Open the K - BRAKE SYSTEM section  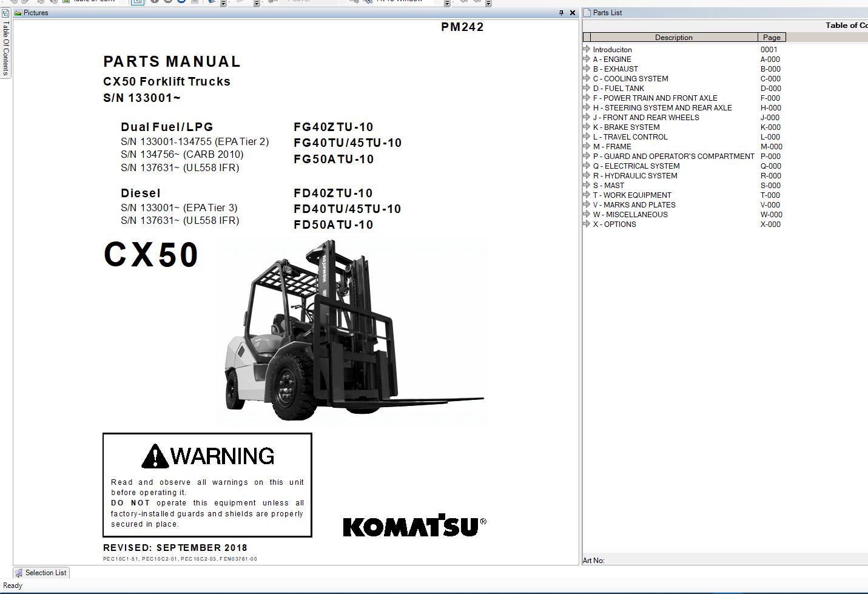(x=627, y=127)
